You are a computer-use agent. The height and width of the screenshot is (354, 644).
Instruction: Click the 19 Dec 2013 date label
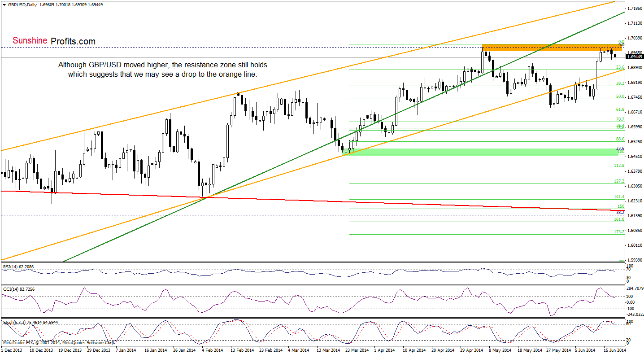point(71,350)
